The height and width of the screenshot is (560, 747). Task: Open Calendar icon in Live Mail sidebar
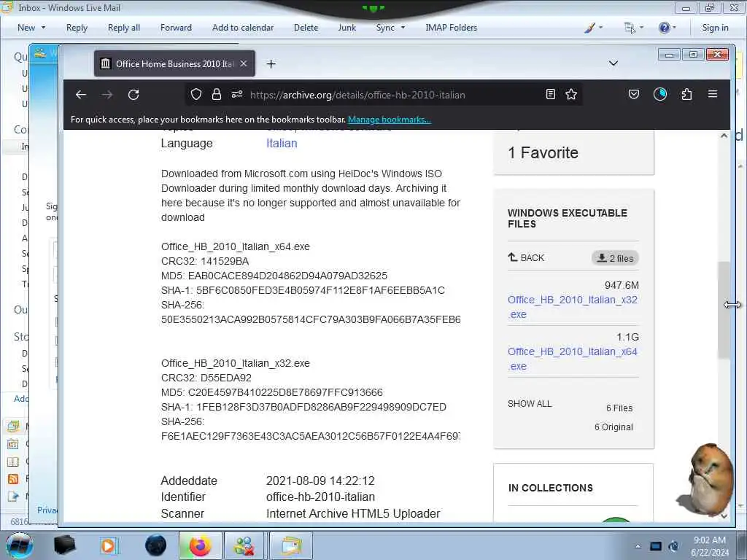pyautogui.click(x=13, y=444)
